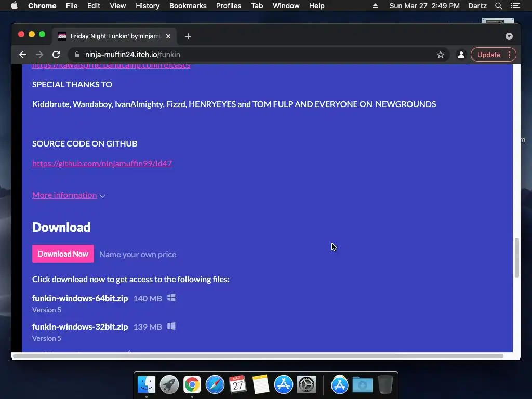Open the History menu
Screen dimensions: 532x399
click(x=148, y=6)
